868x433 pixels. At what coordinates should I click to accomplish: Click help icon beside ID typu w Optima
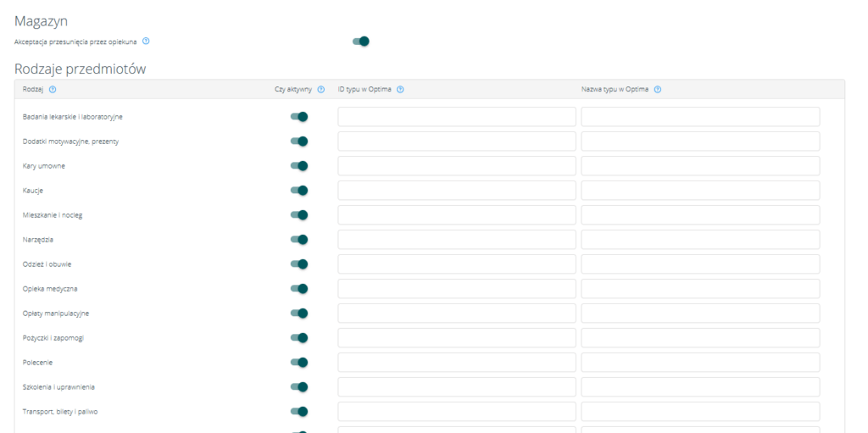click(400, 90)
